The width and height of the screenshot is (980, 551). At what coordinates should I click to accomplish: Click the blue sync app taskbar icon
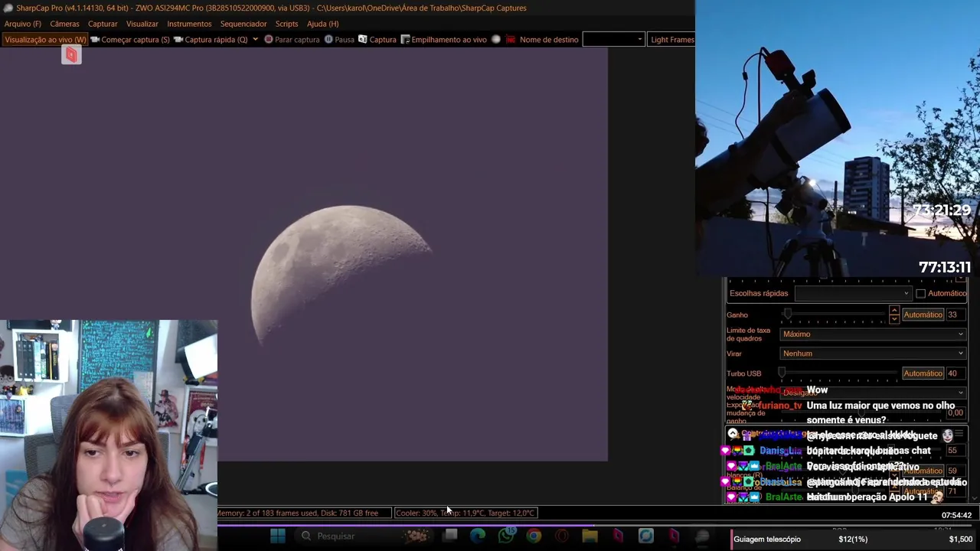tap(646, 536)
